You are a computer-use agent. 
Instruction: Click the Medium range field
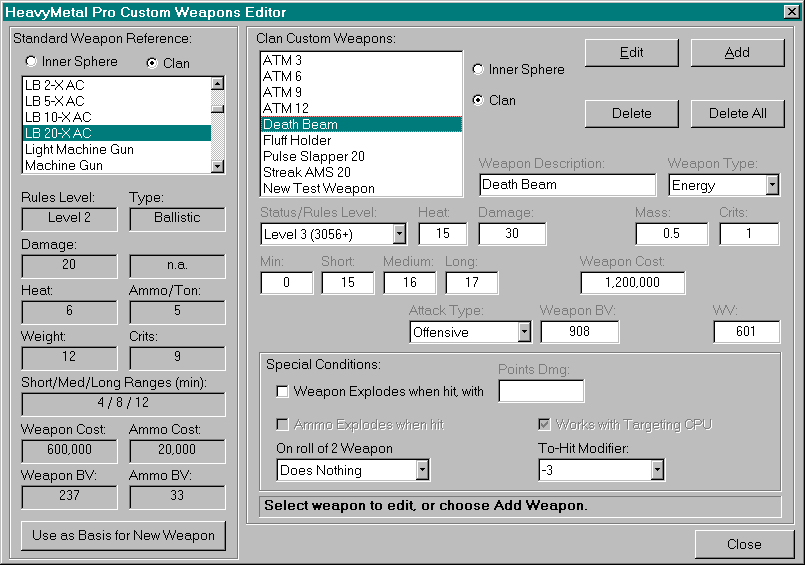[x=409, y=282]
